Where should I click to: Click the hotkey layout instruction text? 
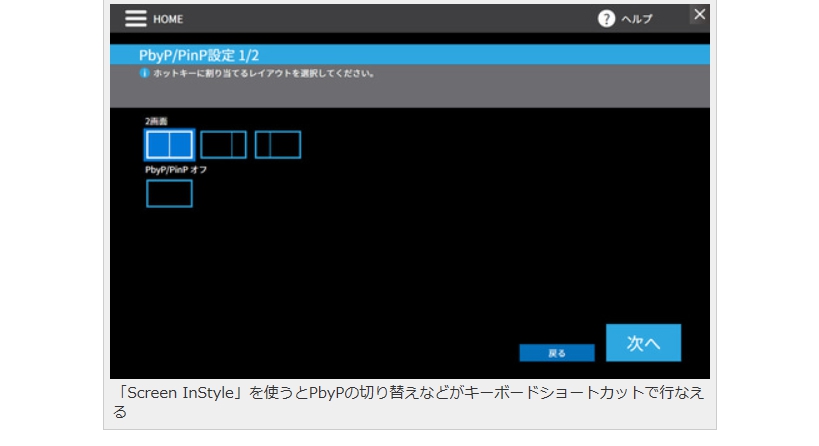[262, 73]
